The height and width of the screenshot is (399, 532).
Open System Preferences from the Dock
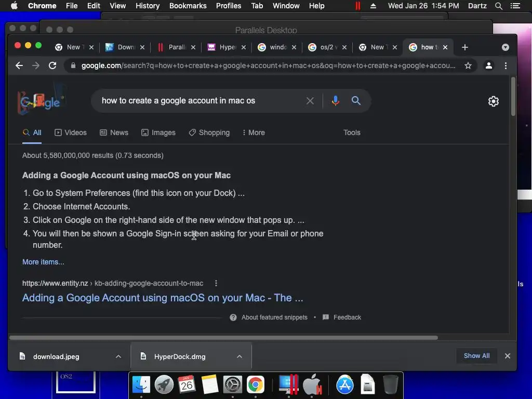click(x=232, y=385)
